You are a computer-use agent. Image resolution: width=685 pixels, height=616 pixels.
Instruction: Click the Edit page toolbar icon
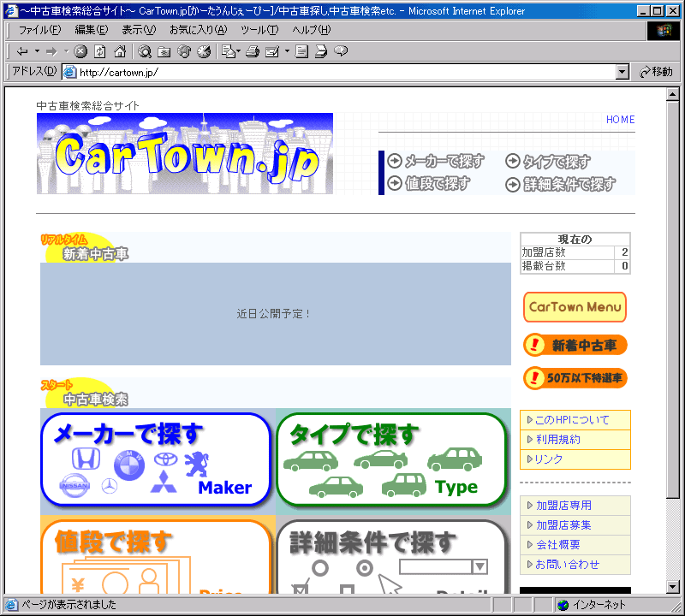coord(272,51)
